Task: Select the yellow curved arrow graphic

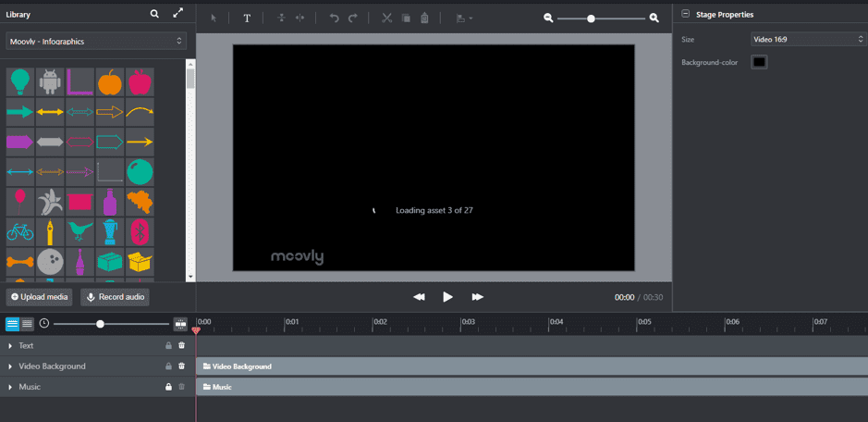Action: coord(141,112)
